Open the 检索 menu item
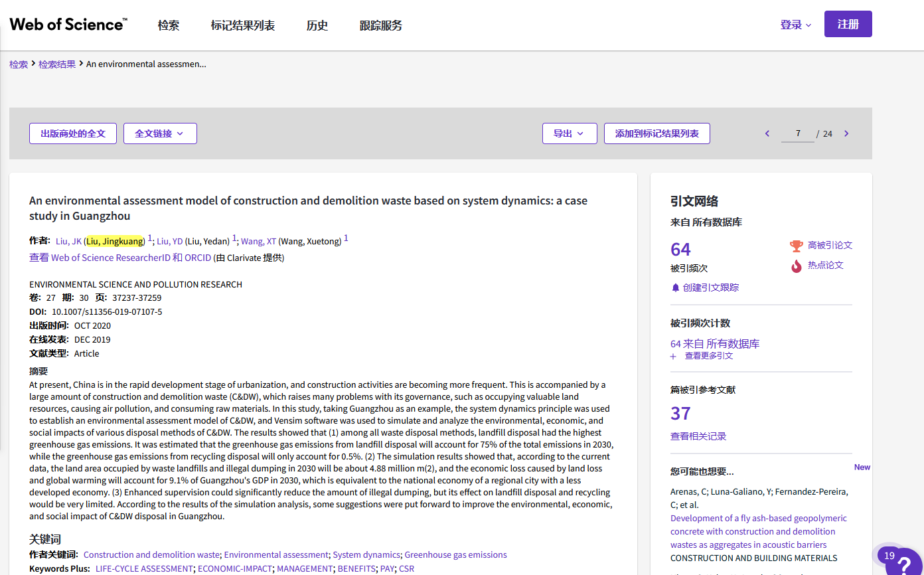The width and height of the screenshot is (924, 575). [x=169, y=25]
